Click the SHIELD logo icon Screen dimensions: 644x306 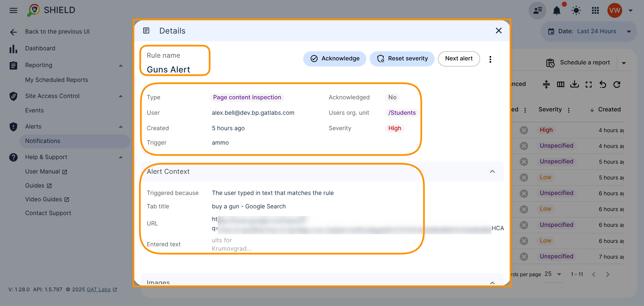point(33,10)
